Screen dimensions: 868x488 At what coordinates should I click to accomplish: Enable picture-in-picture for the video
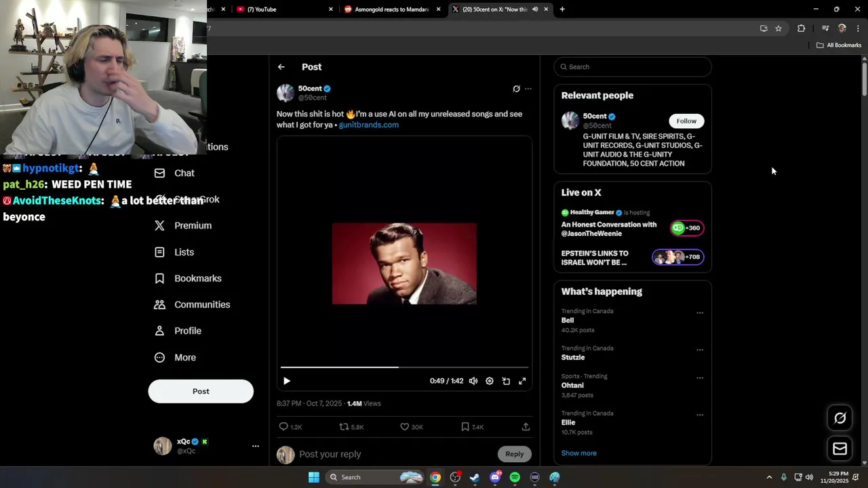tap(506, 381)
